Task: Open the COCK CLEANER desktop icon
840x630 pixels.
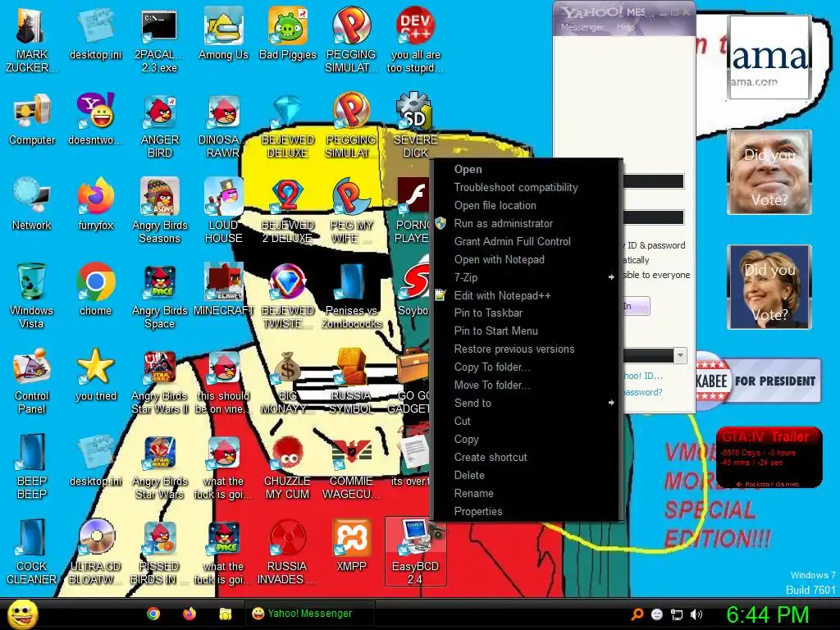Action: (x=32, y=552)
